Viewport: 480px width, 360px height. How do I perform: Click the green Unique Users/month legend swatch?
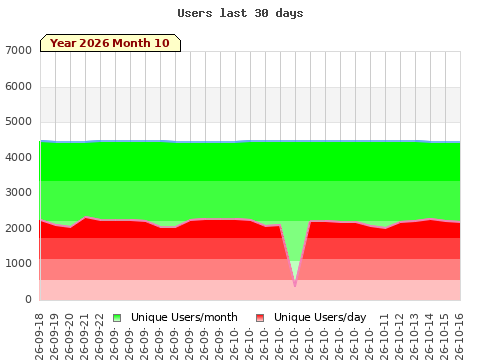click(x=117, y=318)
